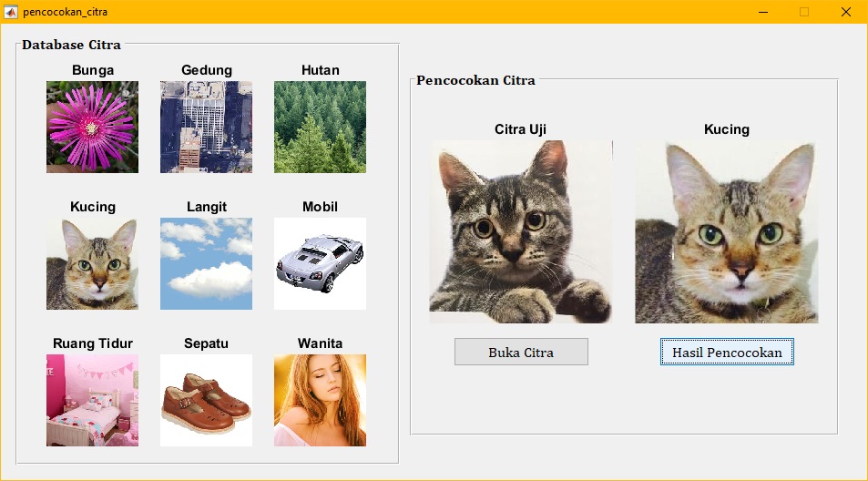868x481 pixels.
Task: Select the Kucing cat database thumbnail
Action: [92, 263]
